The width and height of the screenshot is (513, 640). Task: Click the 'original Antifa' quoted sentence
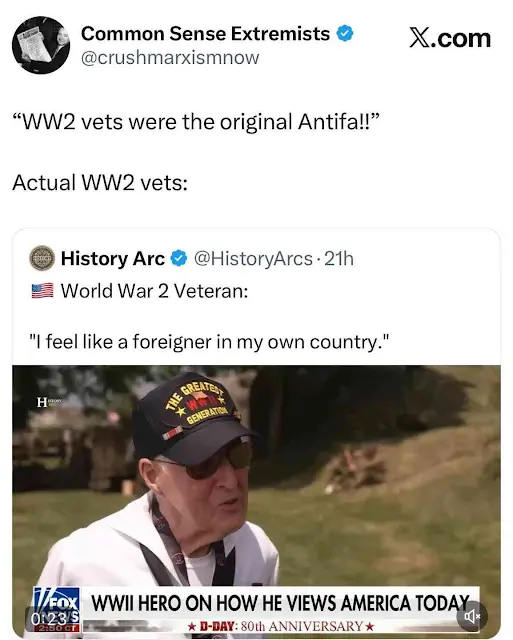point(196,122)
